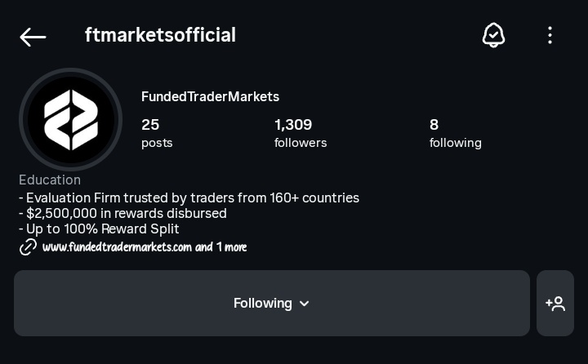Click the bio line about 160+ countries

point(189,198)
